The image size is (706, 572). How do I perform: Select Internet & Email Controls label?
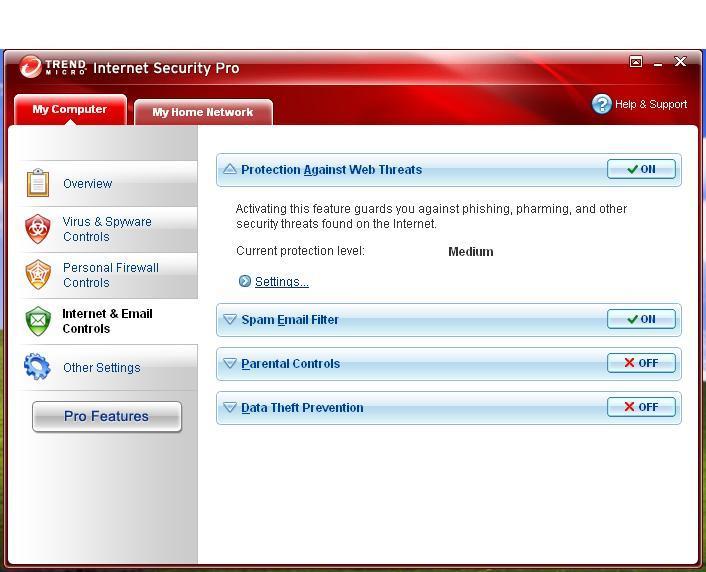point(107,321)
